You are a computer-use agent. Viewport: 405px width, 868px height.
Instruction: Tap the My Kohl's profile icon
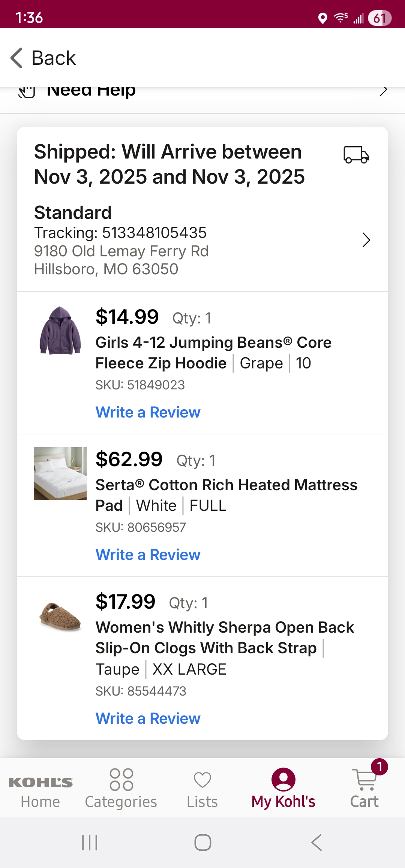(x=283, y=780)
